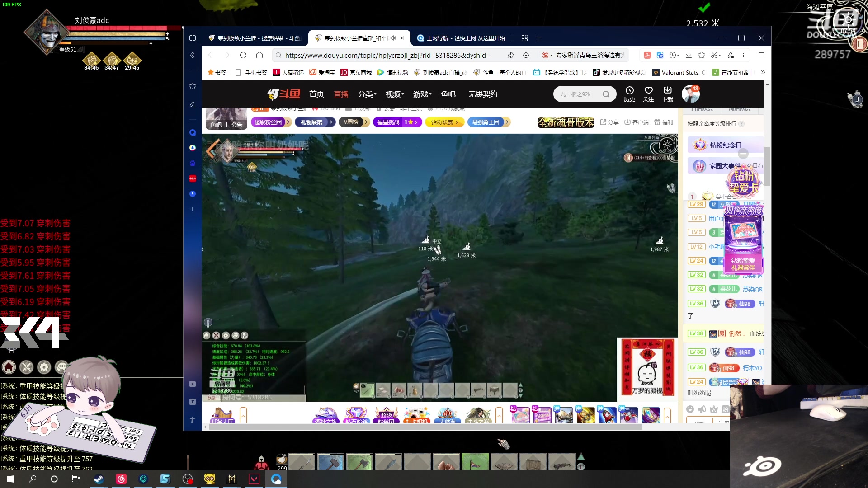This screenshot has width=868, height=488.
Task: Open the 腾讯视频 bookmark
Action: click(x=392, y=72)
